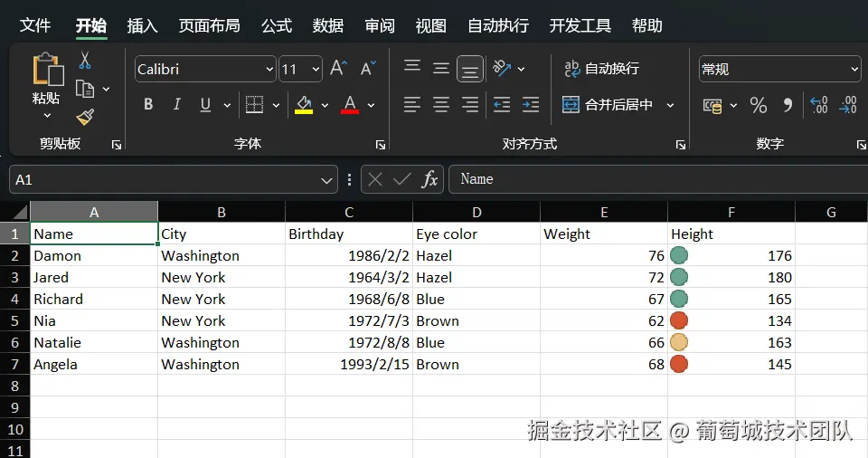
Task: Align text right
Action: click(470, 104)
